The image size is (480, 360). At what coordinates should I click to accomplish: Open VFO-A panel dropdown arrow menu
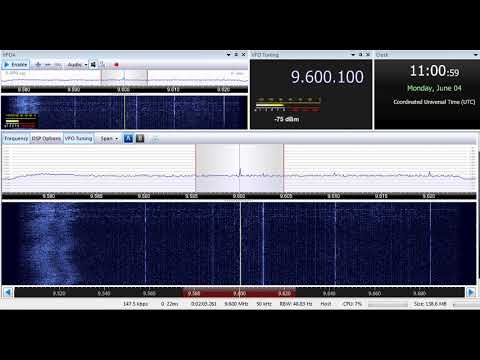tap(229, 54)
